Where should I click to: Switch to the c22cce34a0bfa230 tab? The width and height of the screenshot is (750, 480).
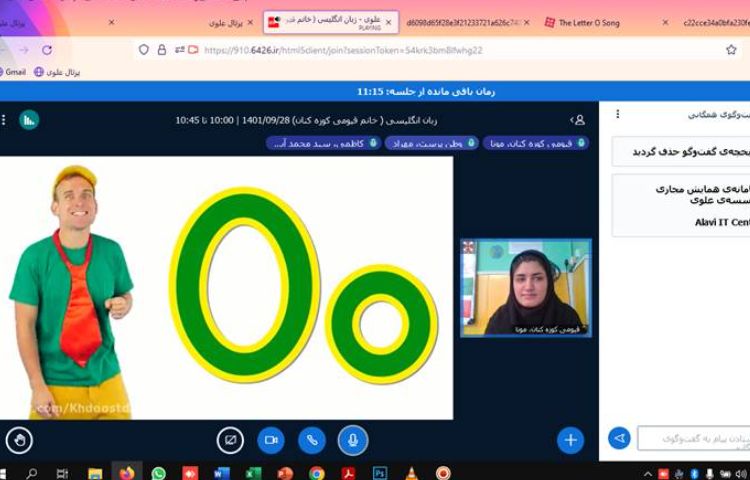[716, 22]
